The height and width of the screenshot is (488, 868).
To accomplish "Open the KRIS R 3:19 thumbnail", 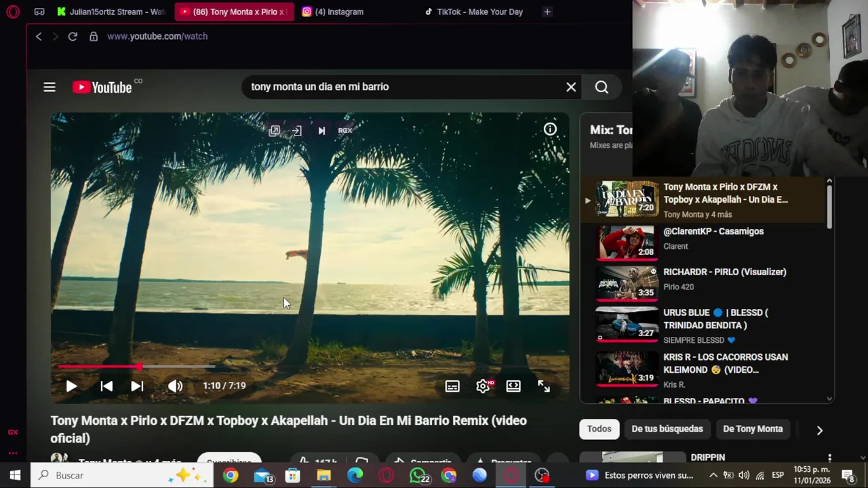I will pyautogui.click(x=627, y=369).
